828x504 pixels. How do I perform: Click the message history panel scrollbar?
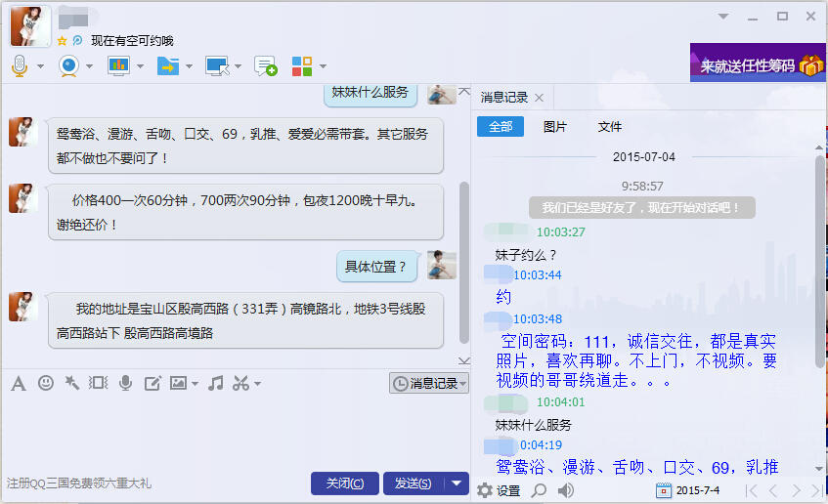(819, 262)
